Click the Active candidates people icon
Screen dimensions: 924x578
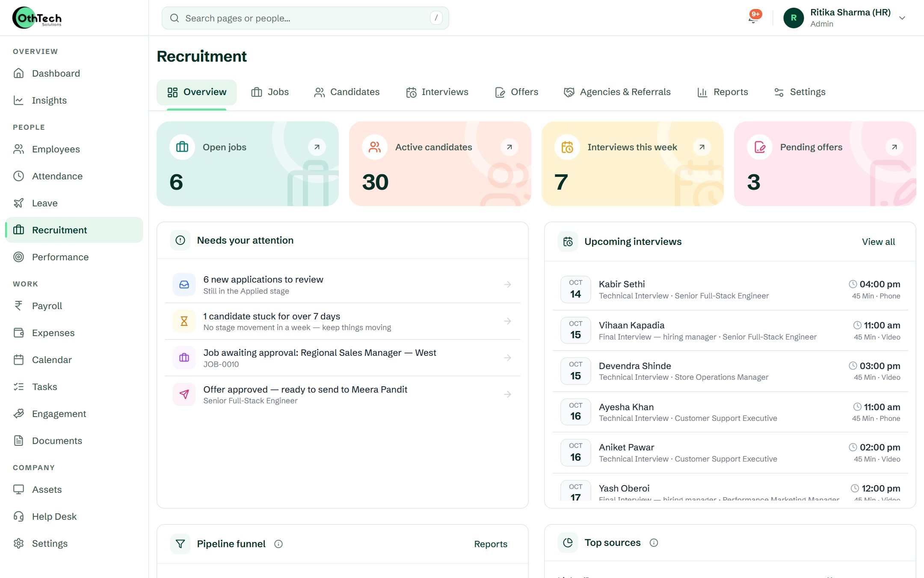click(x=375, y=147)
